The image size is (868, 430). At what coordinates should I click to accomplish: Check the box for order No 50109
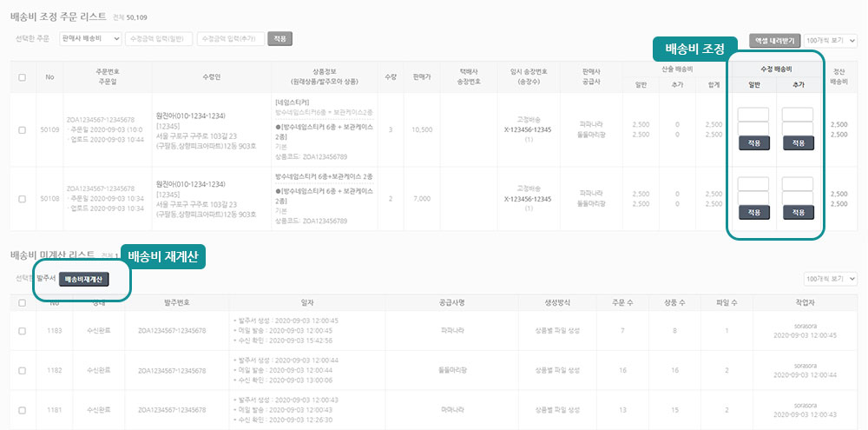22,129
